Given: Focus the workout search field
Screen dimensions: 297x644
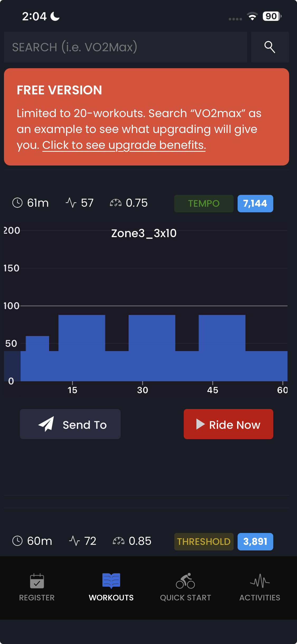Looking at the screenshot, I should [x=125, y=47].
